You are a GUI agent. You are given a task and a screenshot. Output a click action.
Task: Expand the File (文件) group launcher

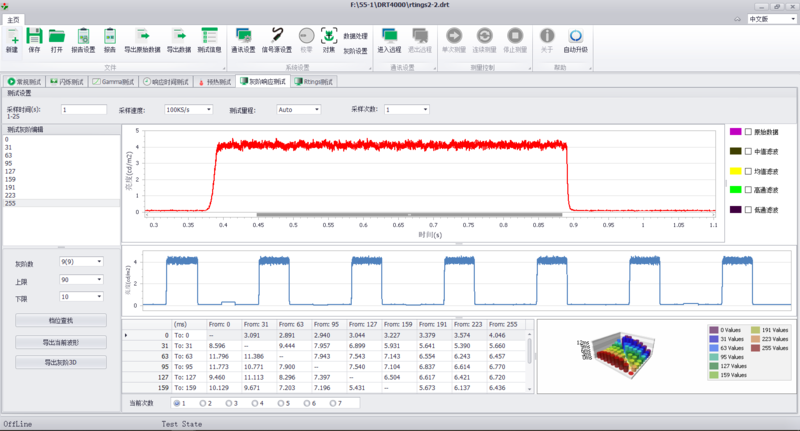(223, 68)
